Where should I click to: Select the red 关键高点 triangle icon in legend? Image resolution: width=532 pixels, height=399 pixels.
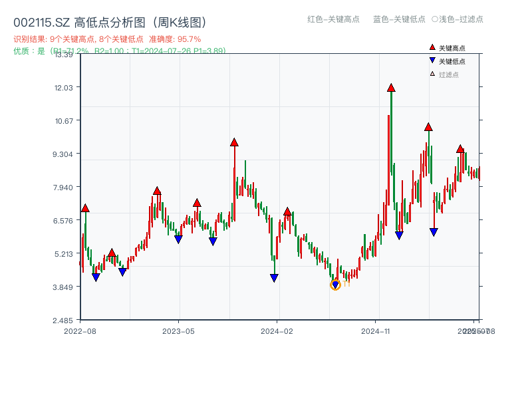pyautogui.click(x=432, y=47)
